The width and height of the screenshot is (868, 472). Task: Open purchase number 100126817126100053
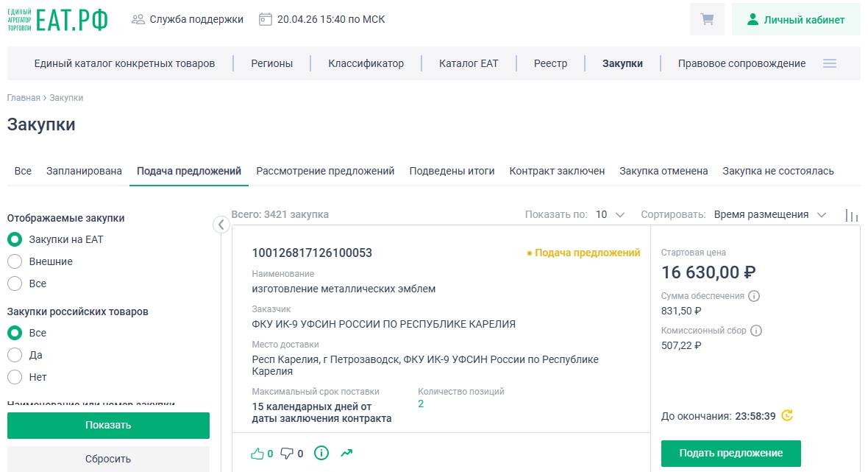coord(312,253)
